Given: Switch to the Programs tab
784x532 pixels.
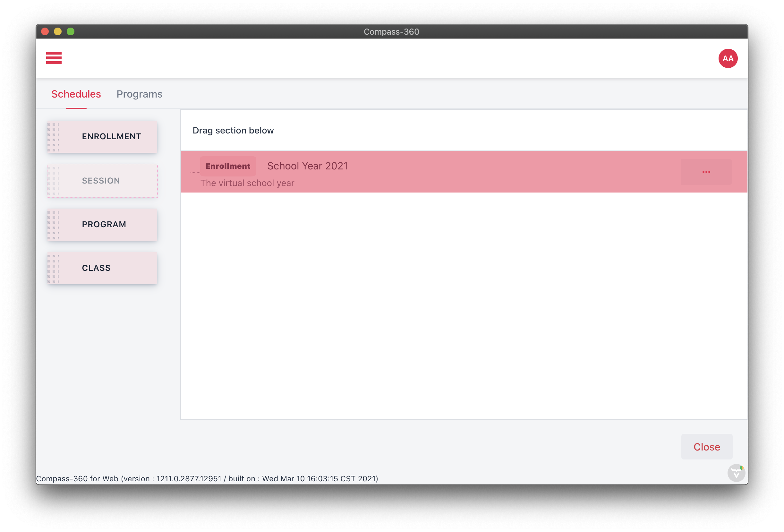Looking at the screenshot, I should 139,94.
